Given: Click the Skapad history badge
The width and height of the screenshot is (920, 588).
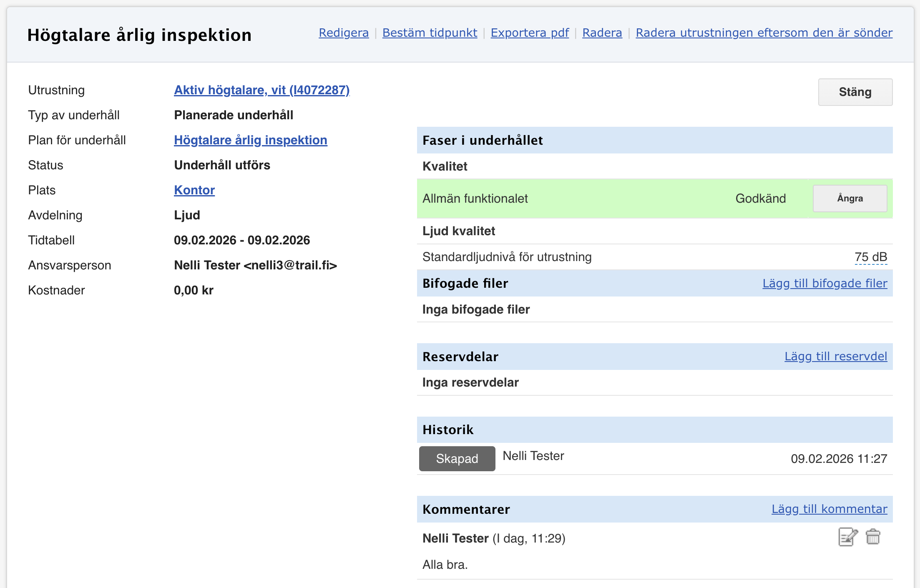Looking at the screenshot, I should (x=457, y=459).
